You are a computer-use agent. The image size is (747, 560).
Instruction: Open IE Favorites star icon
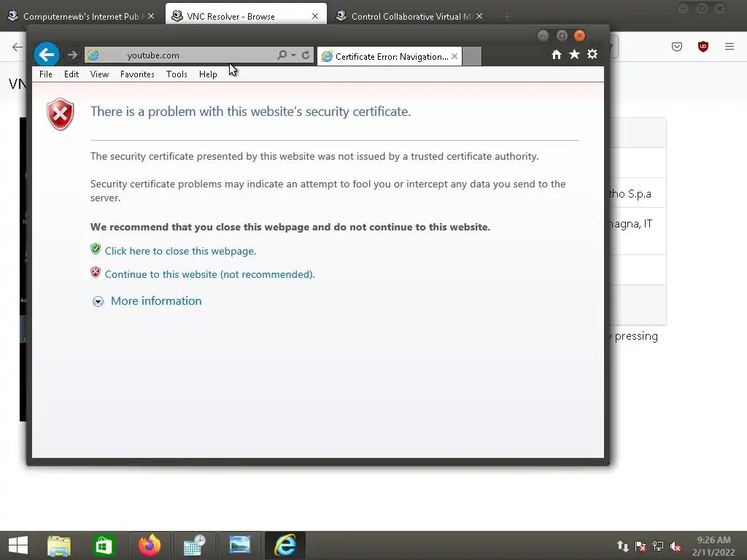[x=575, y=54]
